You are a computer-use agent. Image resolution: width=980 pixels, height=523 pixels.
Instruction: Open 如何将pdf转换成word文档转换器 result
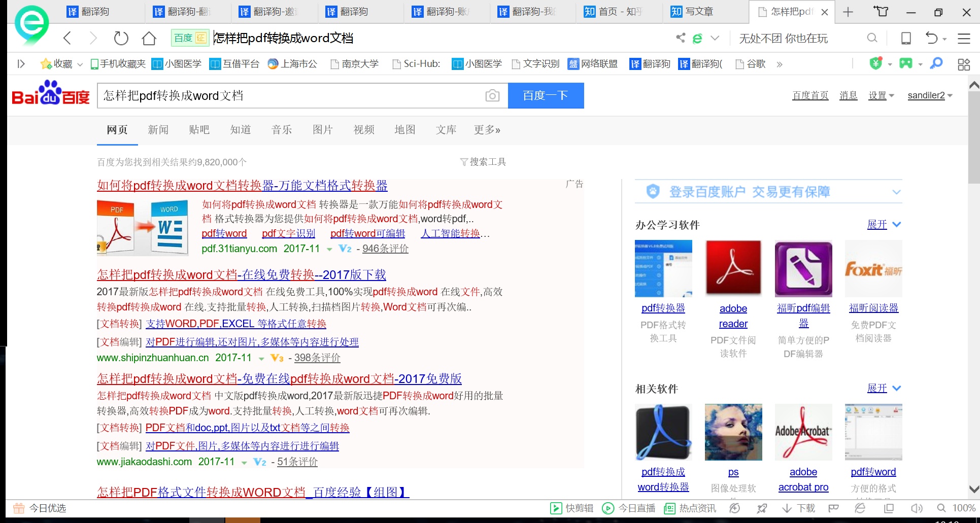pyautogui.click(x=242, y=185)
